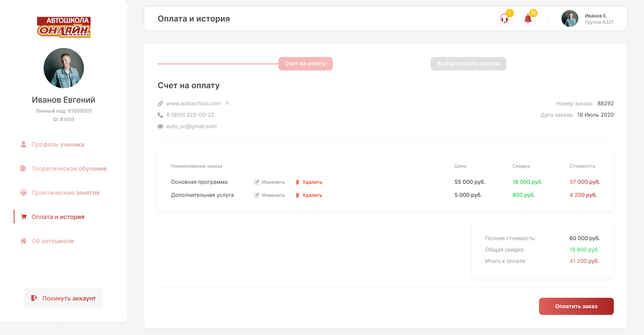The image size is (644, 335).
Task: Open Практические занятия menu item
Action: [x=65, y=193]
